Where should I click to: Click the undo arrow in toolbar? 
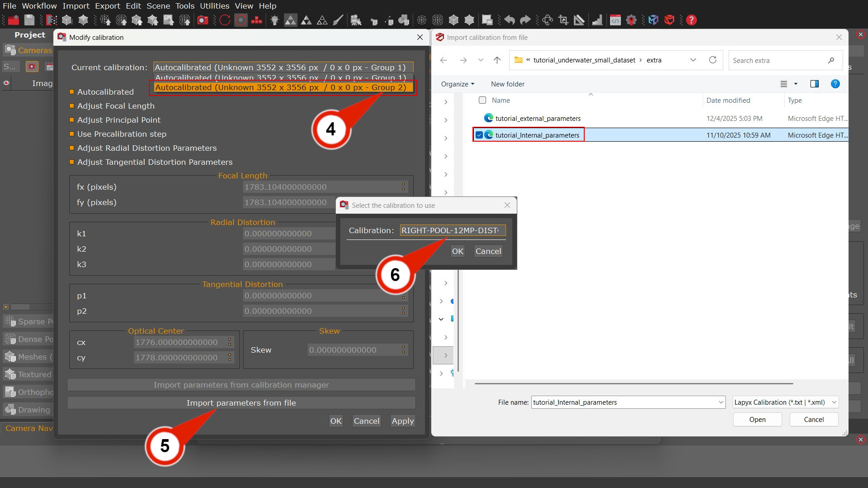[510, 20]
